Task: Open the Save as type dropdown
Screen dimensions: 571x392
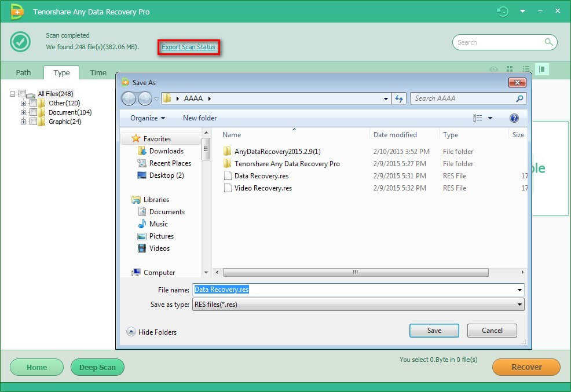Action: click(358, 305)
